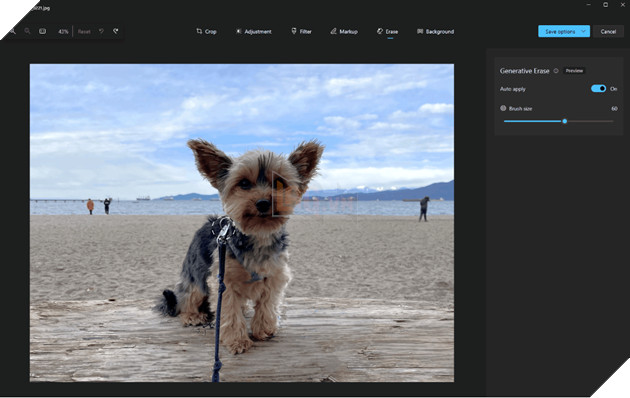The height and width of the screenshot is (398, 630).
Task: Open the Filter tab
Action: pos(301,31)
